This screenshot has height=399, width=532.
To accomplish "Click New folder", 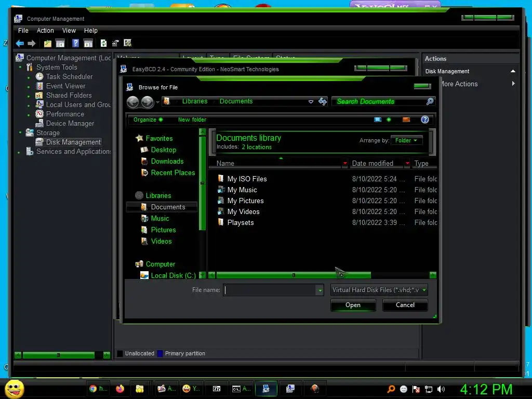I will [192, 119].
